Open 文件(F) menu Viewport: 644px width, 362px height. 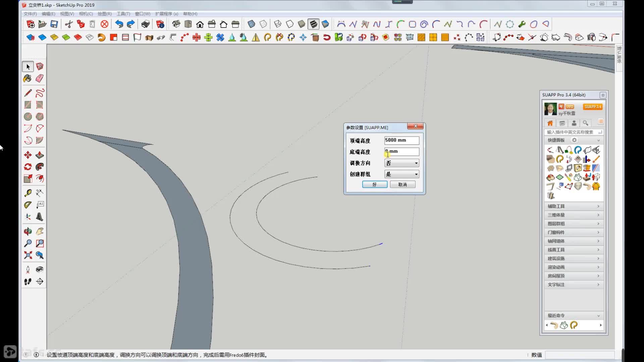point(30,14)
